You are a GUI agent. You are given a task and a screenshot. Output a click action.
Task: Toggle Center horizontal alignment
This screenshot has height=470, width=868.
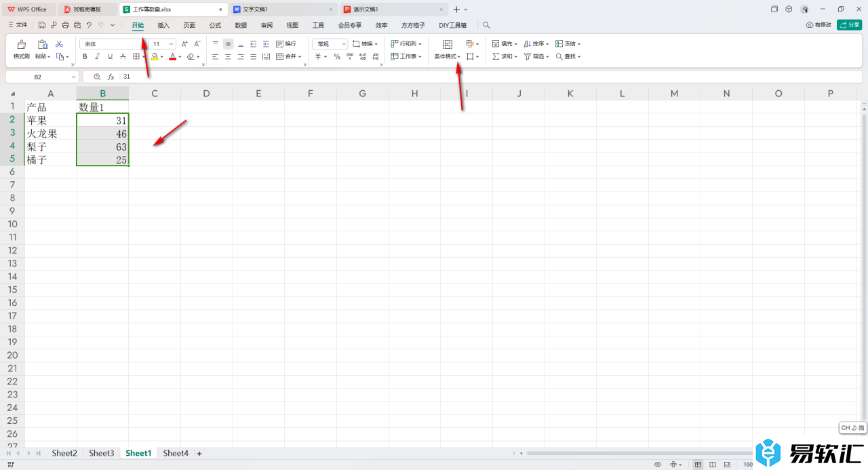[228, 57]
